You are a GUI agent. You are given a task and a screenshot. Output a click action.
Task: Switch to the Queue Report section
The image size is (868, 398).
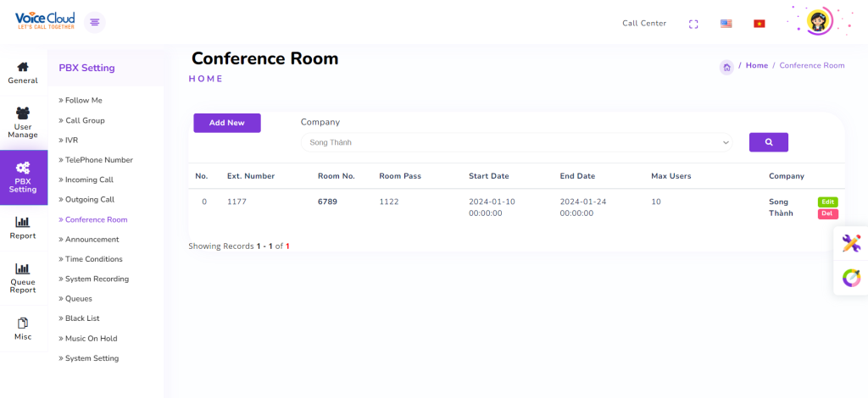[23, 278]
